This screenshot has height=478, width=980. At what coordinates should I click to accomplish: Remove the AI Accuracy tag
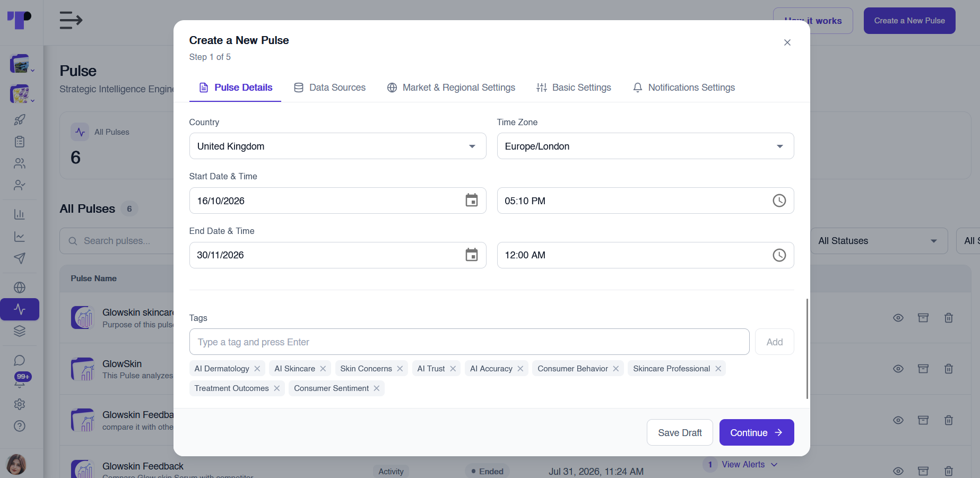coord(521,369)
